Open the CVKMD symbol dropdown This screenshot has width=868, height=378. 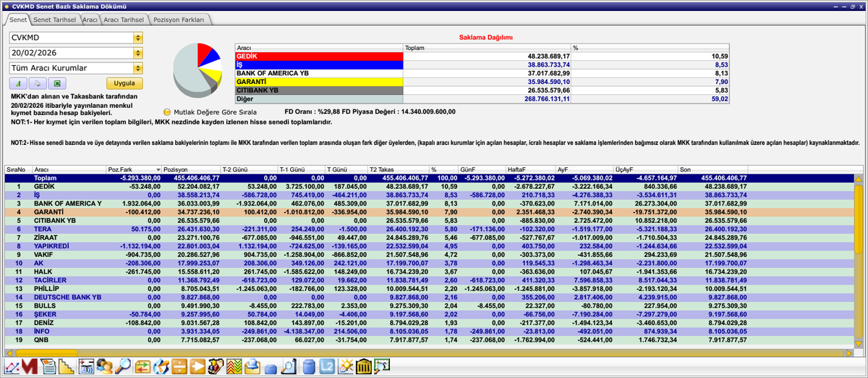138,38
